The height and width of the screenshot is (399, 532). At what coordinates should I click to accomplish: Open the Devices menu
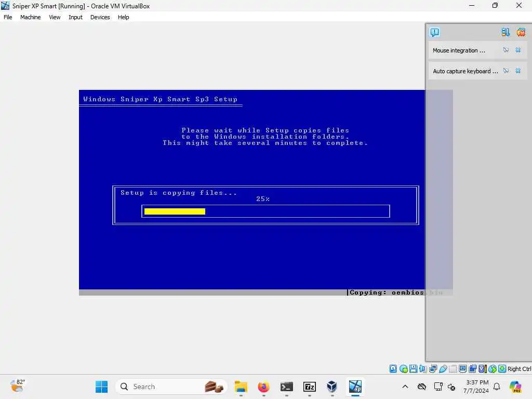[x=100, y=17]
